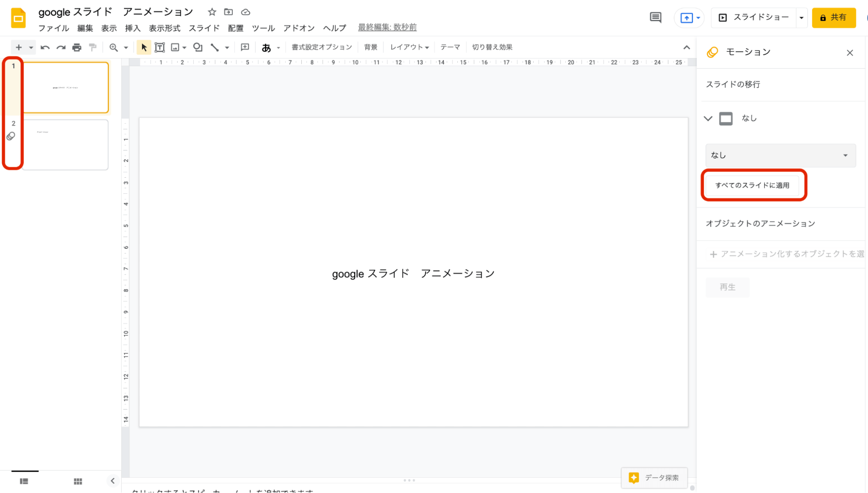The height and width of the screenshot is (493, 868).
Task: Open the Google Slides home logo
Action: click(18, 18)
